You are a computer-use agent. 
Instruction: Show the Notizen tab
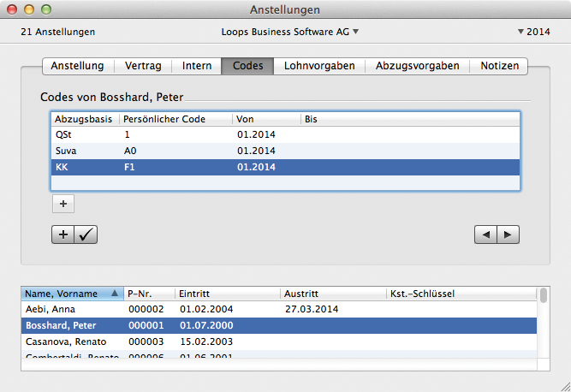pos(499,66)
